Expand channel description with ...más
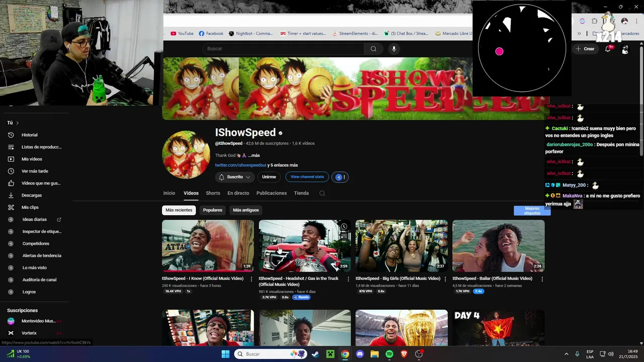 (254, 155)
